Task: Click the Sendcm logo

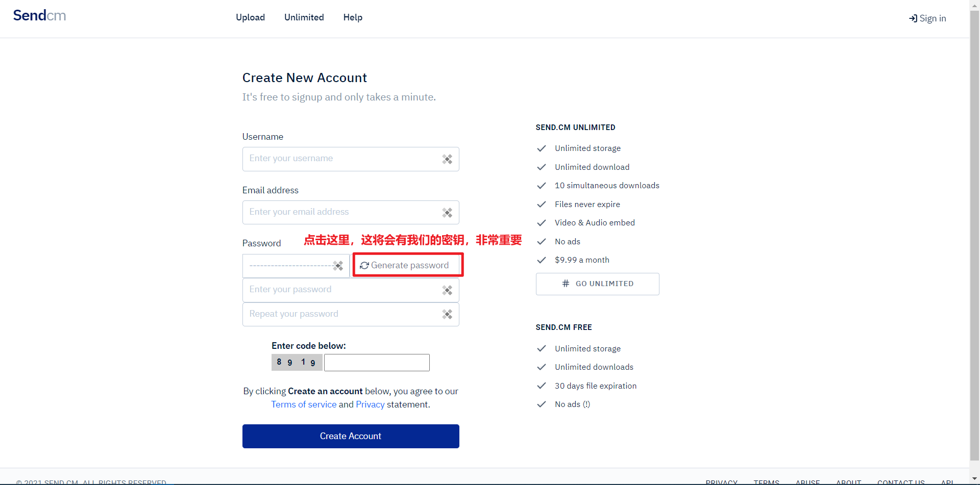Action: 39,15
